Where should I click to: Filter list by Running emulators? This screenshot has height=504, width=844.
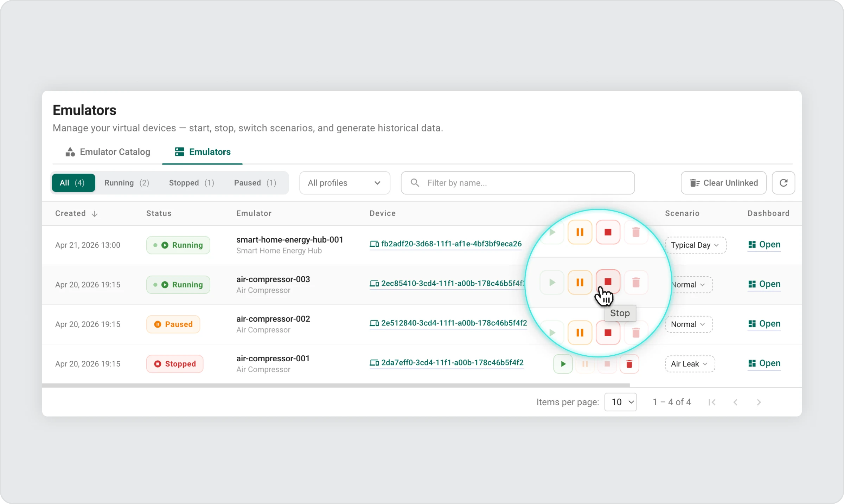click(127, 183)
